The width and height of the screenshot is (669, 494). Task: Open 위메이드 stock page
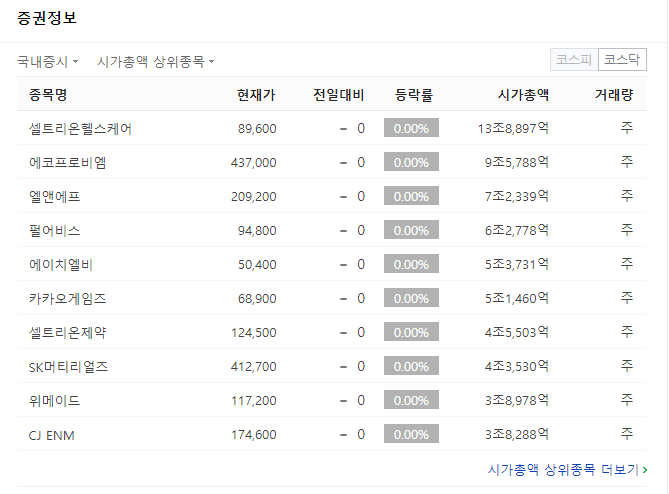54,401
